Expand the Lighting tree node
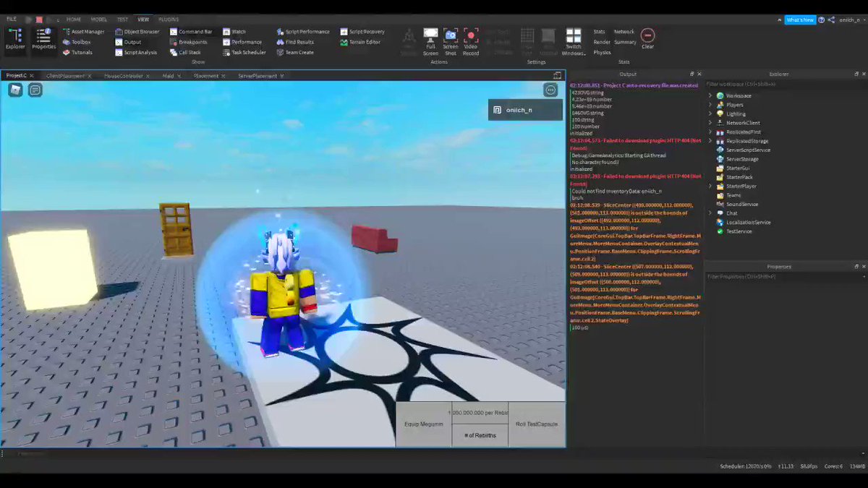868x488 pixels. click(710, 114)
